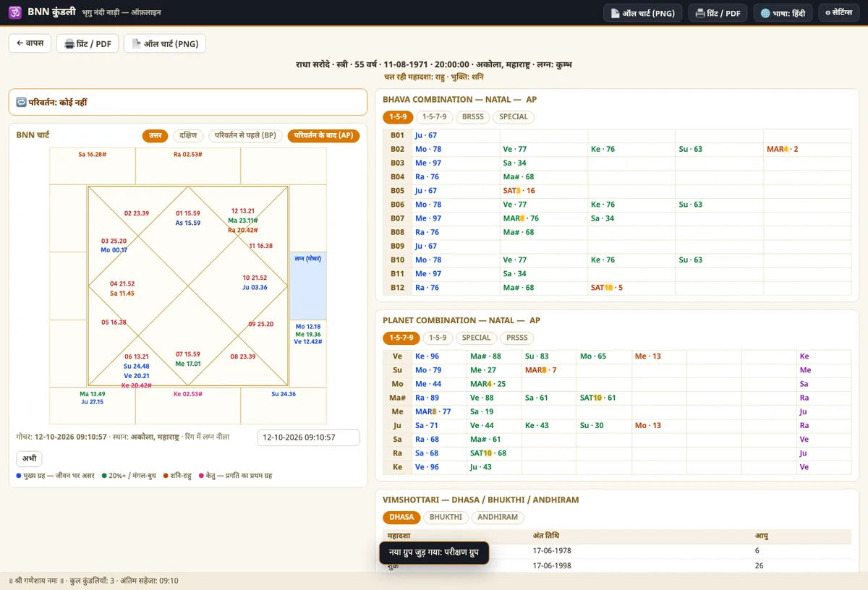Screen dimensions: 868x590
Task: Open the BRSSS Bhava combination tab
Action: pyautogui.click(x=473, y=116)
